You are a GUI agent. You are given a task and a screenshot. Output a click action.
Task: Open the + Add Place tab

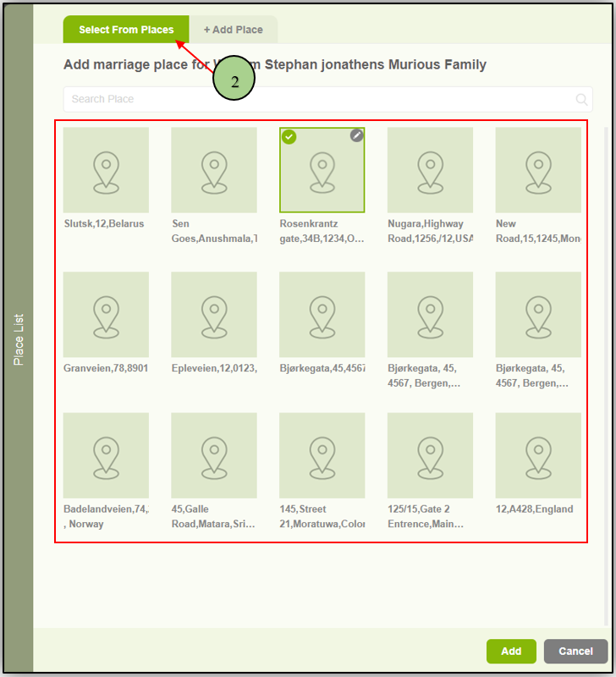(234, 30)
